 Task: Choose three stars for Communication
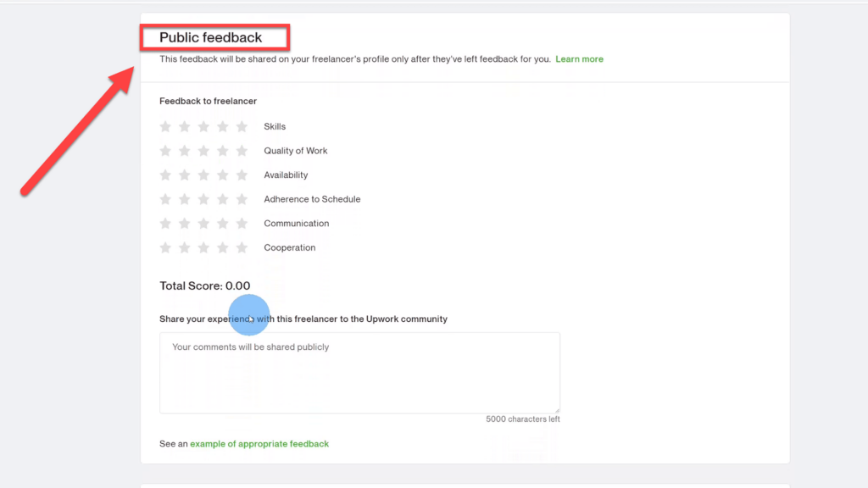[203, 224]
